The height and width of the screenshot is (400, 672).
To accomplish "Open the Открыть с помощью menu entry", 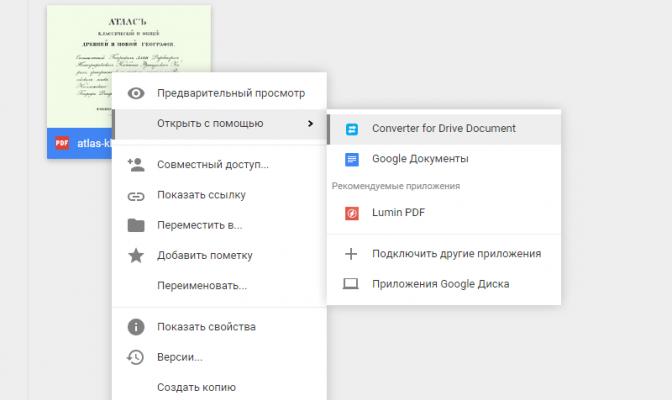I will point(219,124).
